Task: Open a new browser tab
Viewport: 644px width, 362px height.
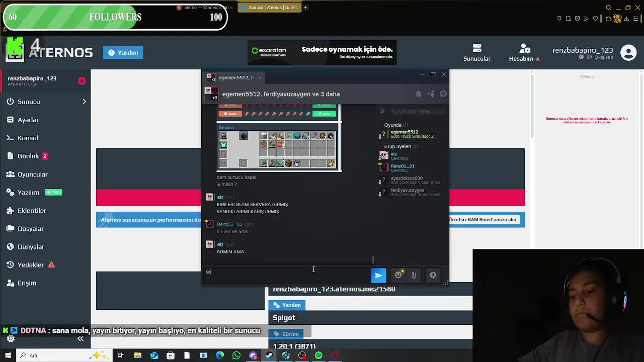Action: [x=305, y=8]
